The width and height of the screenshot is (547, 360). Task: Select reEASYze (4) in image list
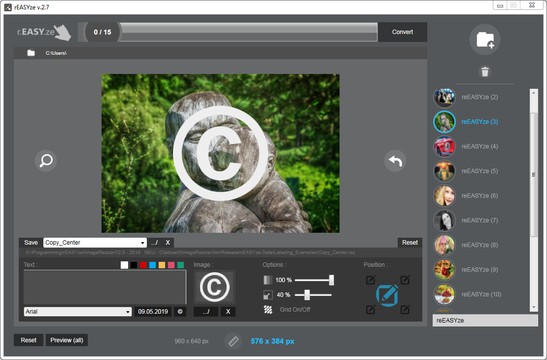(x=466, y=147)
